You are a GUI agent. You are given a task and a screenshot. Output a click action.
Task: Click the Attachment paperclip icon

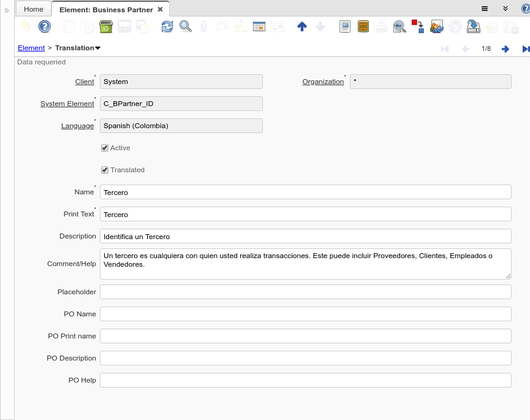pos(204,26)
